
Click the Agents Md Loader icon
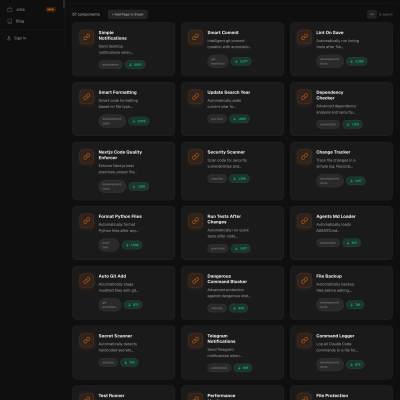[304, 221]
